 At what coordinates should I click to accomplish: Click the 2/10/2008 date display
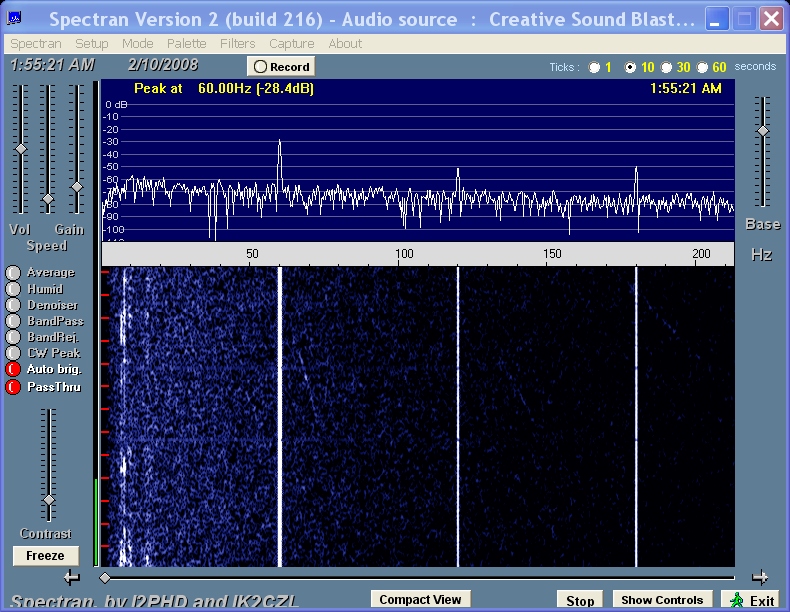pyautogui.click(x=163, y=65)
